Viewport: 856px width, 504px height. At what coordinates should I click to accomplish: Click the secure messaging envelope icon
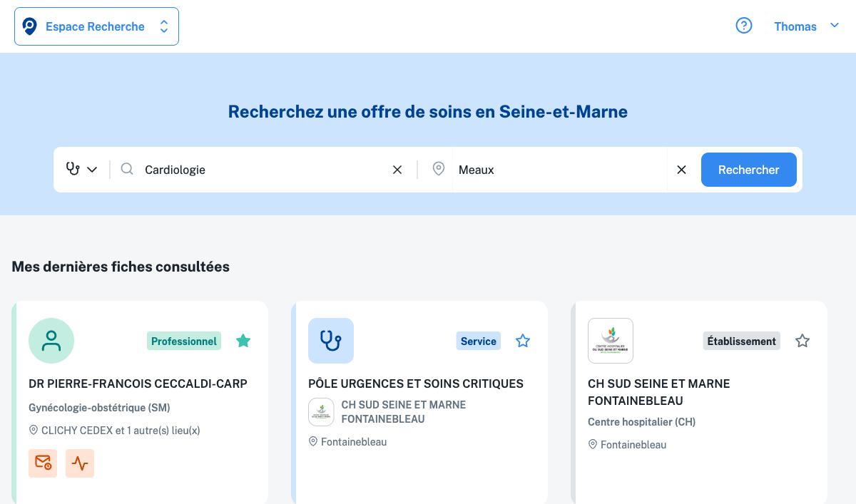[43, 463]
